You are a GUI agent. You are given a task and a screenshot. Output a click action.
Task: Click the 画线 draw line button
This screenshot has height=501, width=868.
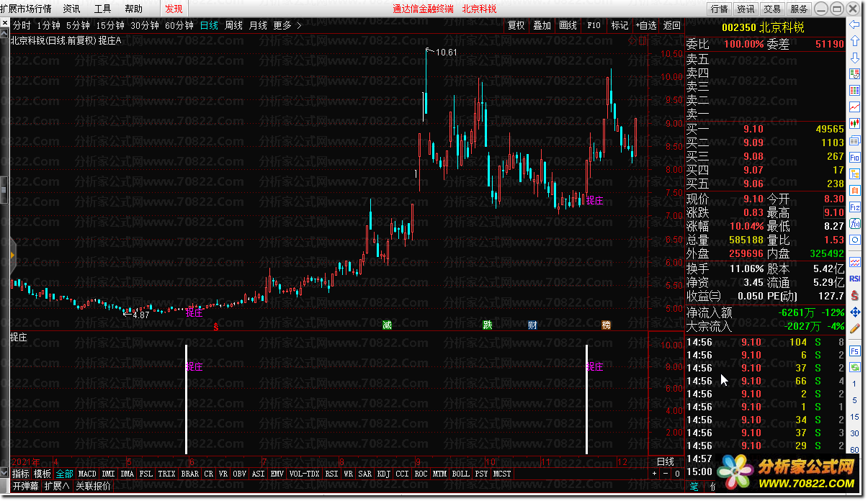pyautogui.click(x=568, y=25)
